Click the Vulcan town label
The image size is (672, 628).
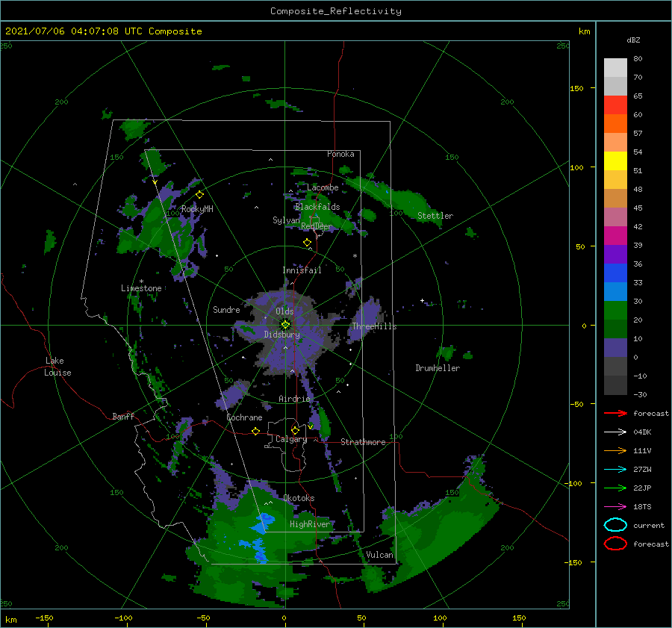click(379, 555)
